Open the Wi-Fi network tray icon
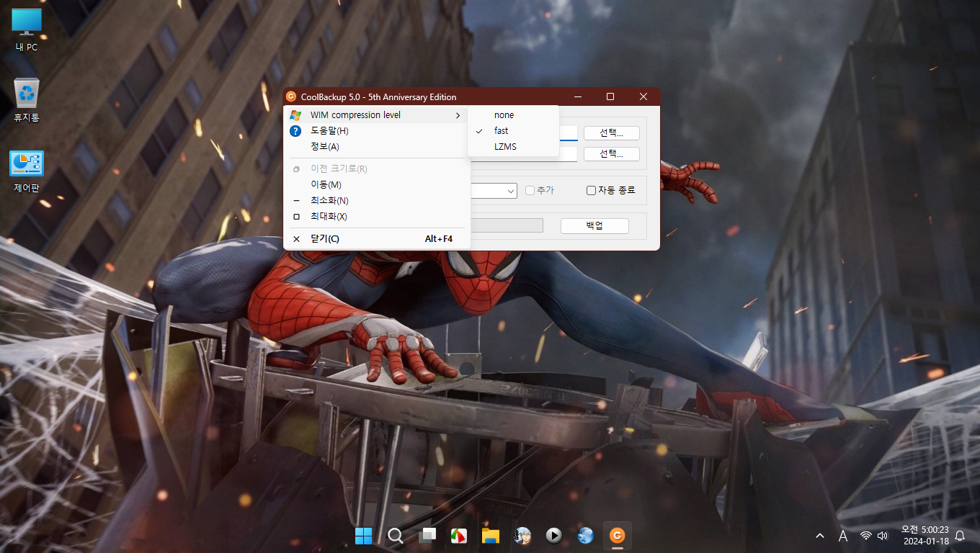980x553 pixels. (866, 536)
